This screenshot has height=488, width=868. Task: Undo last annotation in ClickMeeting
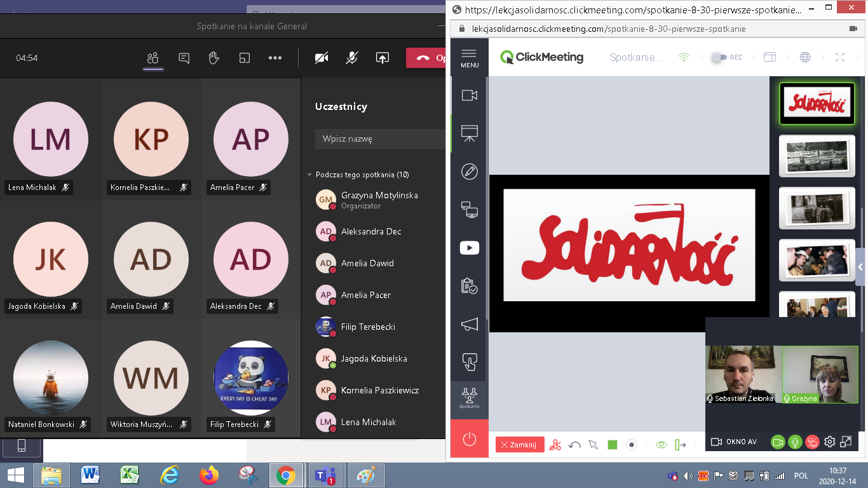pyautogui.click(x=574, y=445)
